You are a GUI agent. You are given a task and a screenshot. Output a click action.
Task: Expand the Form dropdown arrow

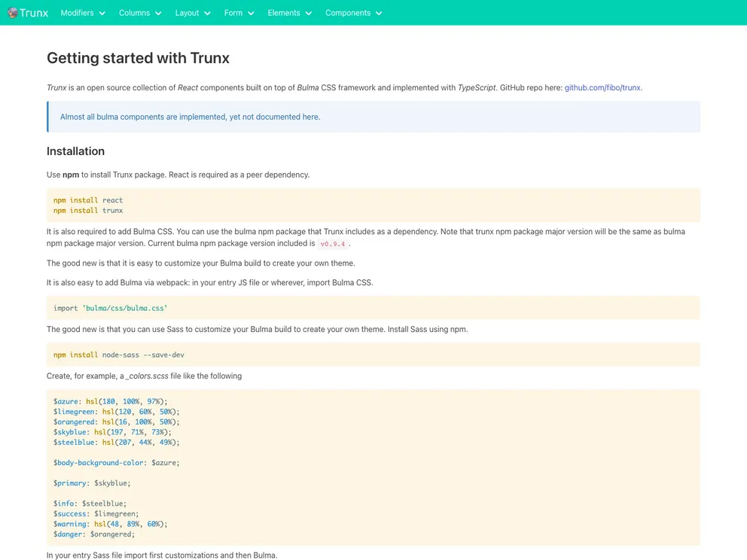250,13
